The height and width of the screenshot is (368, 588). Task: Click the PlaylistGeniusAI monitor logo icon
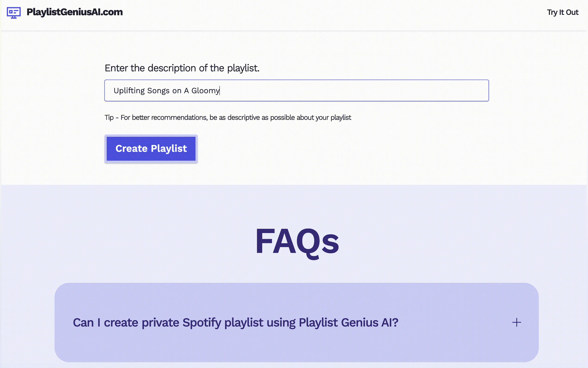pos(14,13)
